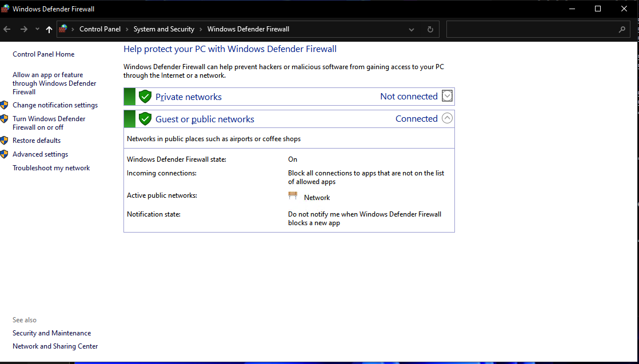Viewport: 639px width, 364px height.
Task: Open Change notification settings via its shield icon
Action: tap(5, 105)
